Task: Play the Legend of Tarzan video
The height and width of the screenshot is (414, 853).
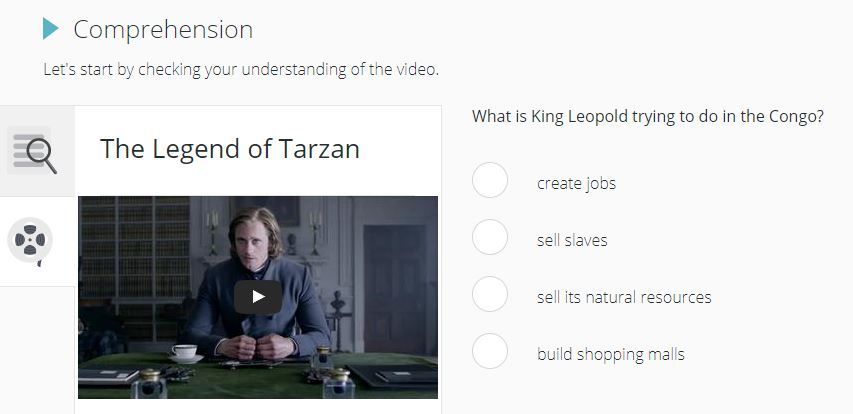Action: tap(258, 297)
